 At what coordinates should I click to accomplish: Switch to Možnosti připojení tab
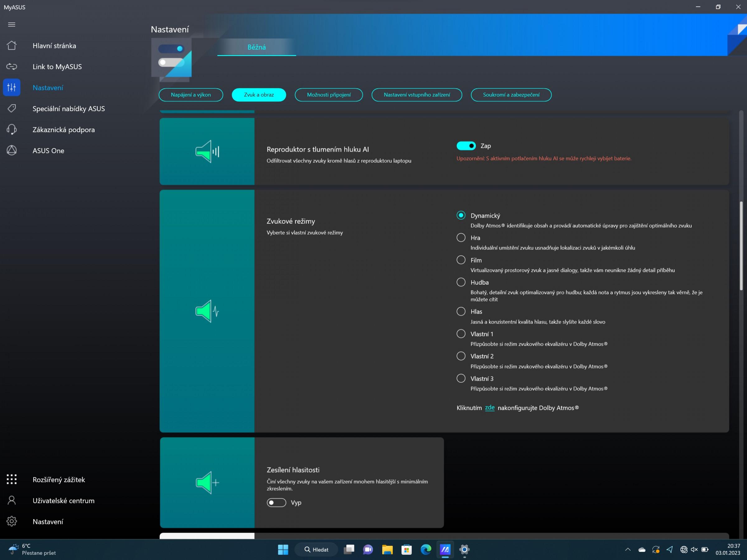tap(329, 95)
